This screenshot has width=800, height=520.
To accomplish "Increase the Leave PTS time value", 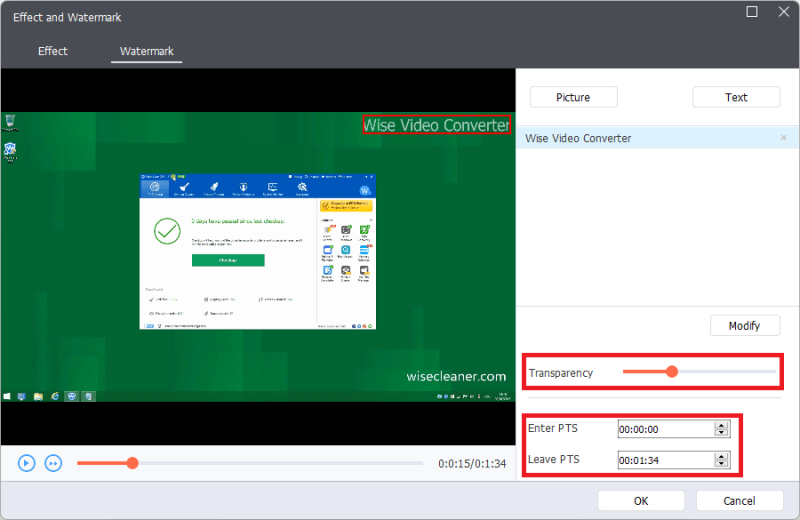I will [721, 456].
